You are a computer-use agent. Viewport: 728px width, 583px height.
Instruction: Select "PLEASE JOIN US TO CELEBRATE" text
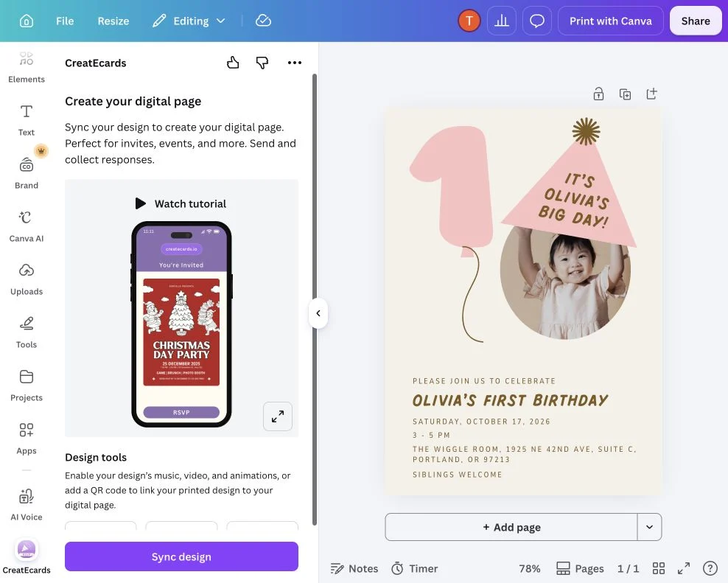pos(484,381)
